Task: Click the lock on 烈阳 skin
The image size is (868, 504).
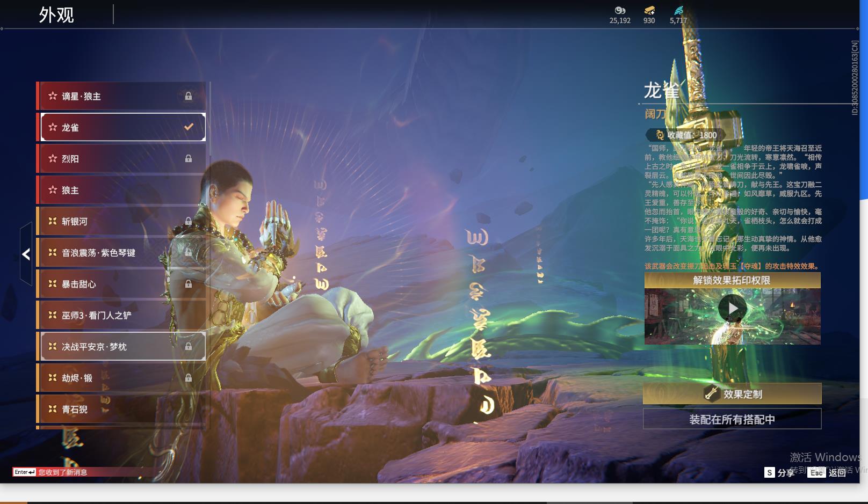Action: click(x=189, y=159)
